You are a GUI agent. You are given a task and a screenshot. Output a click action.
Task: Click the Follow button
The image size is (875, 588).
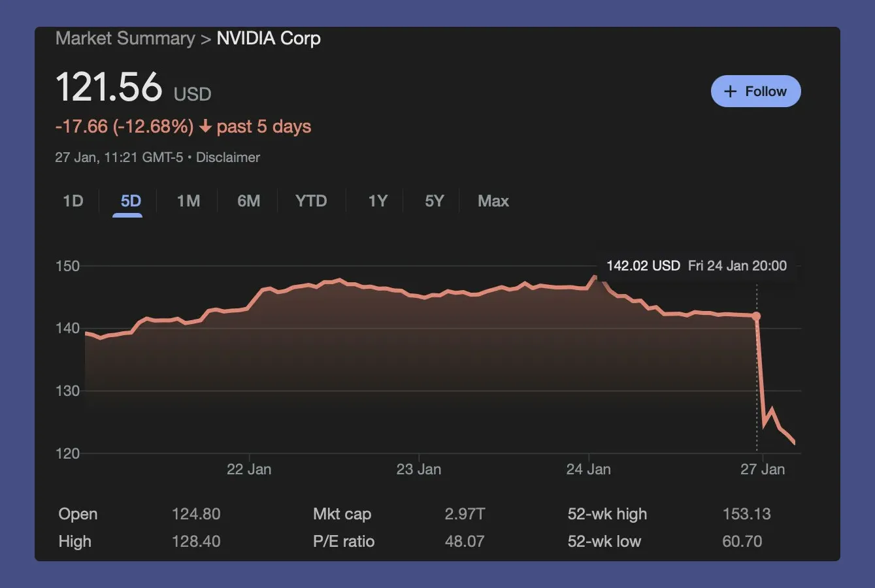point(755,91)
